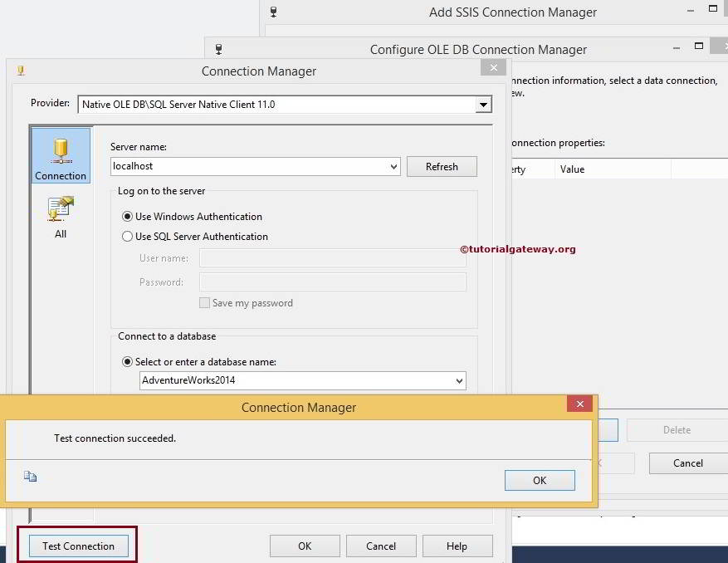Switch to Use SQL Server Authentication

pyautogui.click(x=128, y=237)
